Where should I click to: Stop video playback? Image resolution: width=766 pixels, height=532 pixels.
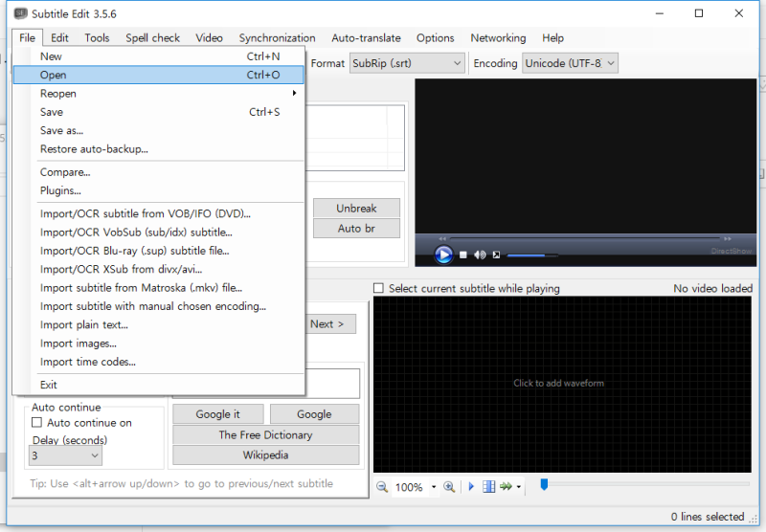463,255
